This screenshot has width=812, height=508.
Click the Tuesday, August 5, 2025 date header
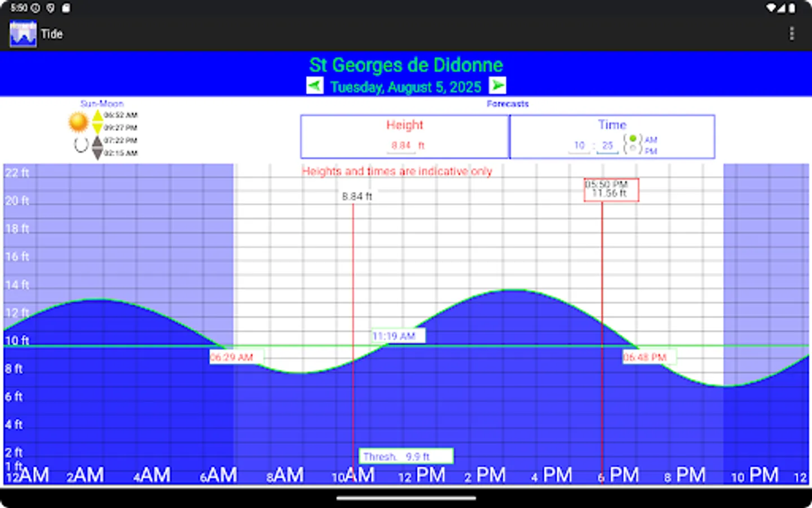click(x=406, y=87)
